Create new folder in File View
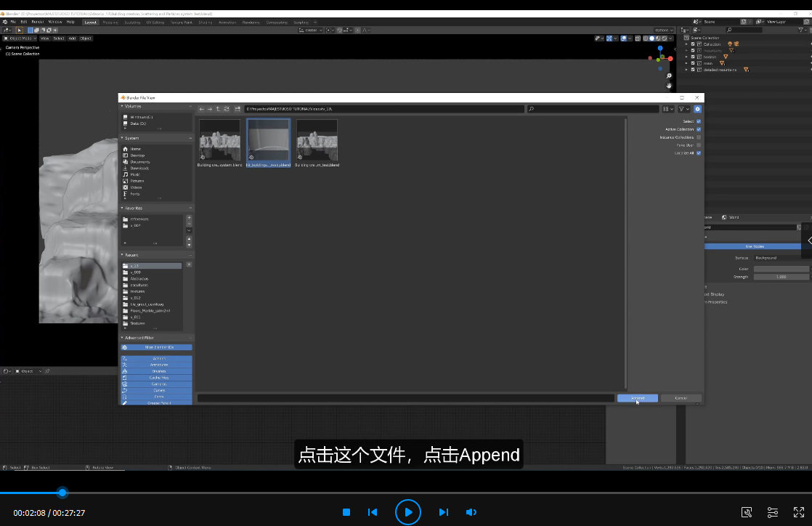This screenshot has width=812, height=526. [237, 109]
